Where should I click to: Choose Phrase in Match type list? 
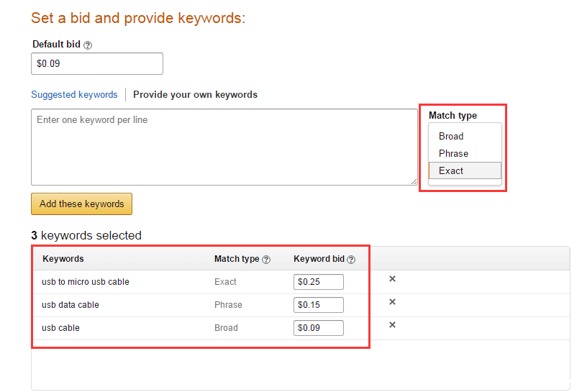click(x=453, y=153)
